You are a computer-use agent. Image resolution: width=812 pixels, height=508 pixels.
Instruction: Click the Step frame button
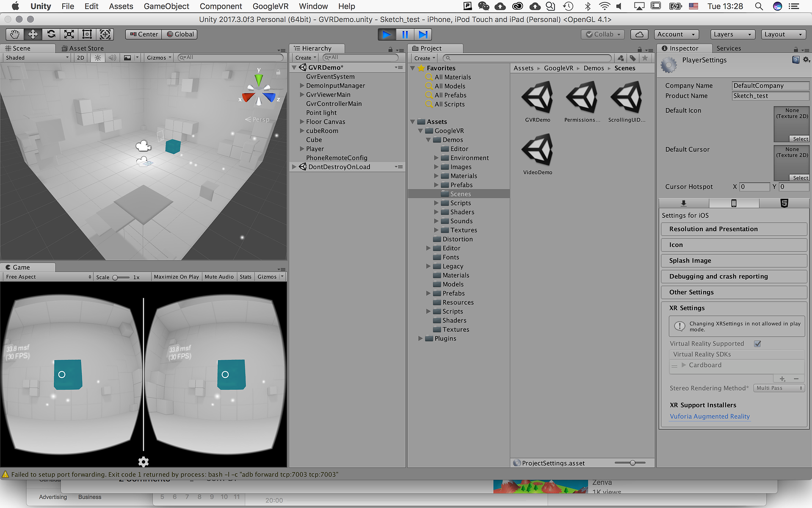click(423, 34)
